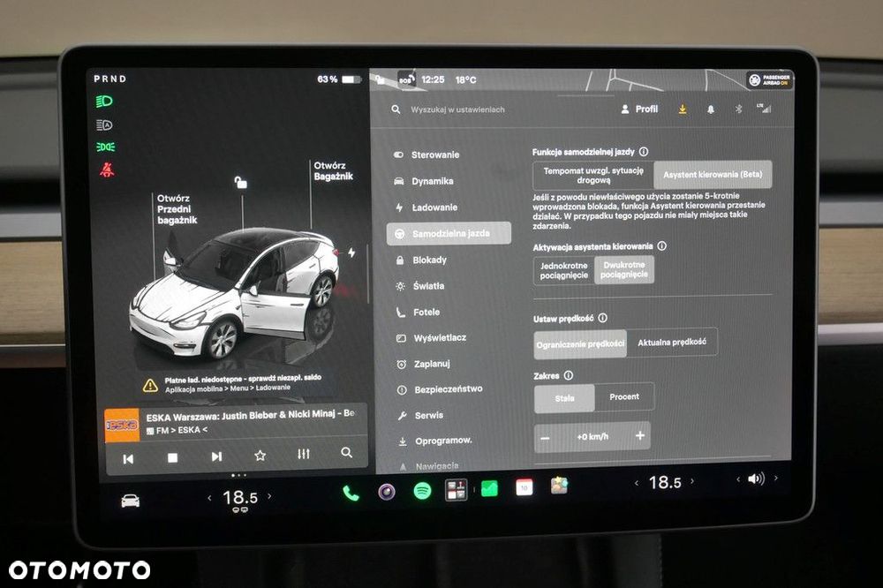Viewport: 883px width, 588px height.
Task: Set speed to Aktualna prędkość
Action: pos(672,342)
